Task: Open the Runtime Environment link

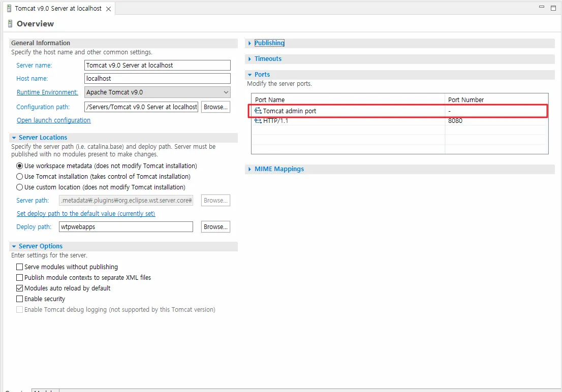Action: (x=47, y=92)
